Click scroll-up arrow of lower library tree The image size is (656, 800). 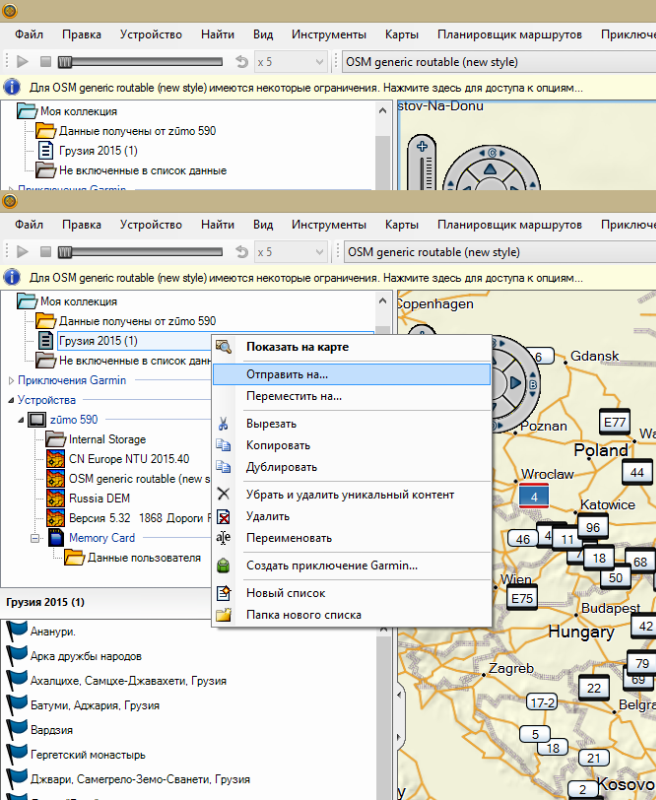[383, 301]
